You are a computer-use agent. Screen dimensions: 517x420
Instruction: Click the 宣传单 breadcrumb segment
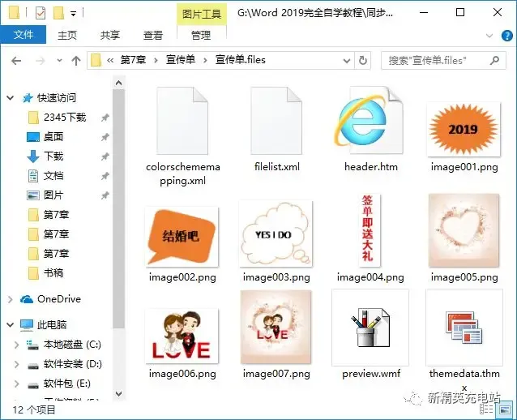tap(181, 60)
